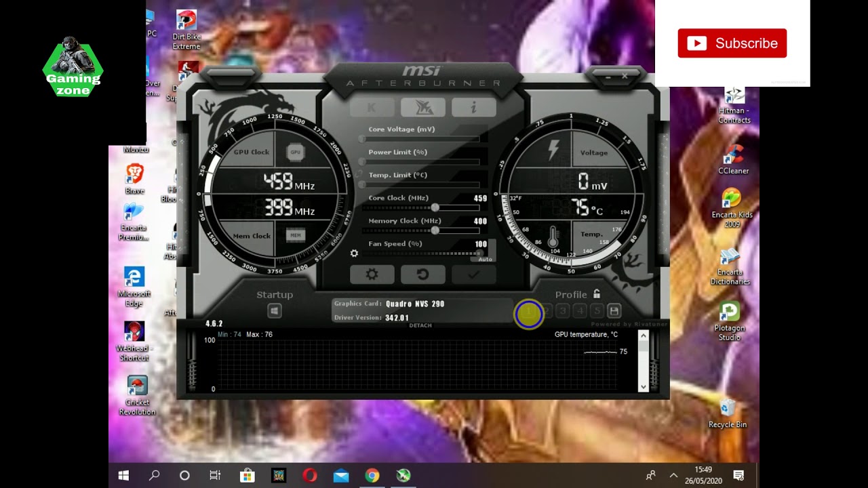Screen dimensions: 868x488
Task: Open Cortana circle on the taskbar
Action: click(184, 475)
